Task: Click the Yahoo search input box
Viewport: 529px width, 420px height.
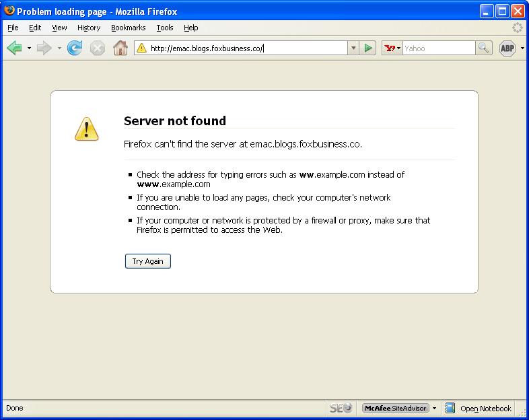Action: coord(439,48)
